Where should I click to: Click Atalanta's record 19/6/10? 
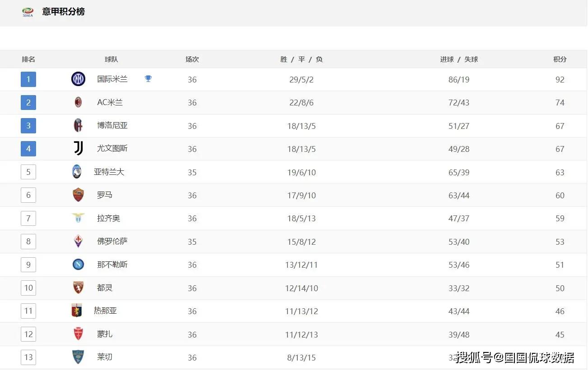click(301, 173)
